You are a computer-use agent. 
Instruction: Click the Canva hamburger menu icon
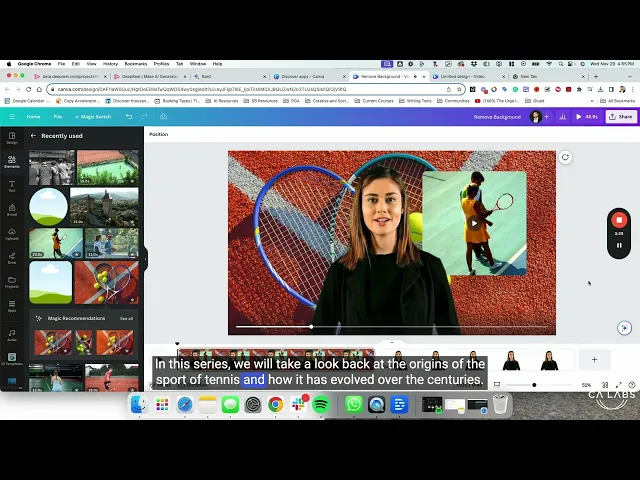12,117
